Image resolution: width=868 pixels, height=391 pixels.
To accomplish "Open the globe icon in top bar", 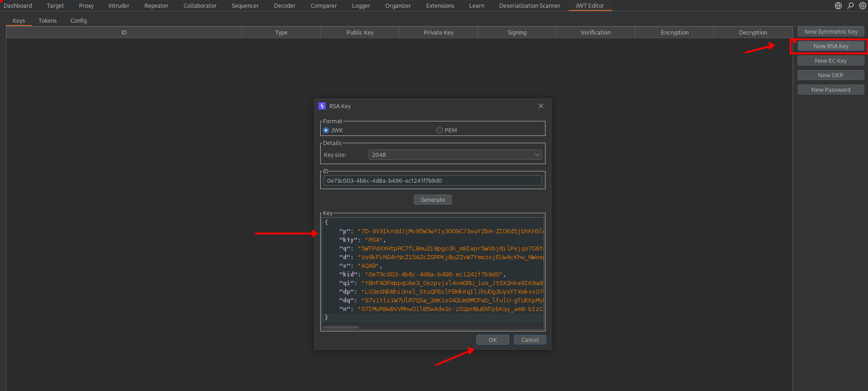I will 838,6.
